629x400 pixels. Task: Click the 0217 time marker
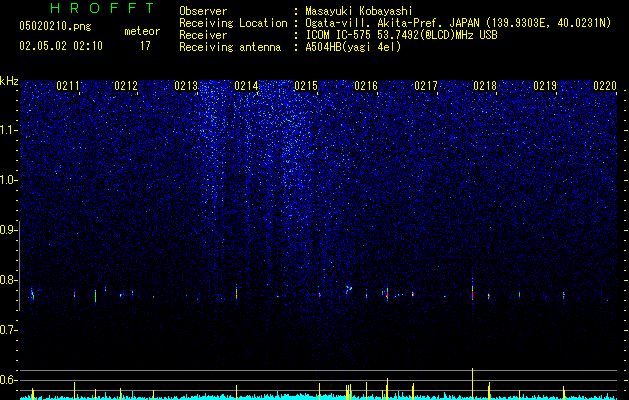426,86
